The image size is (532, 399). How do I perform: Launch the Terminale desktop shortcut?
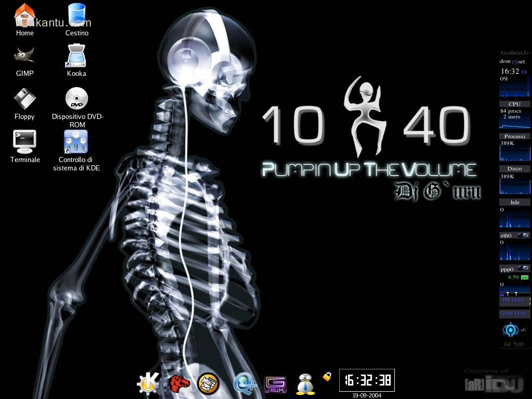pyautogui.click(x=24, y=141)
